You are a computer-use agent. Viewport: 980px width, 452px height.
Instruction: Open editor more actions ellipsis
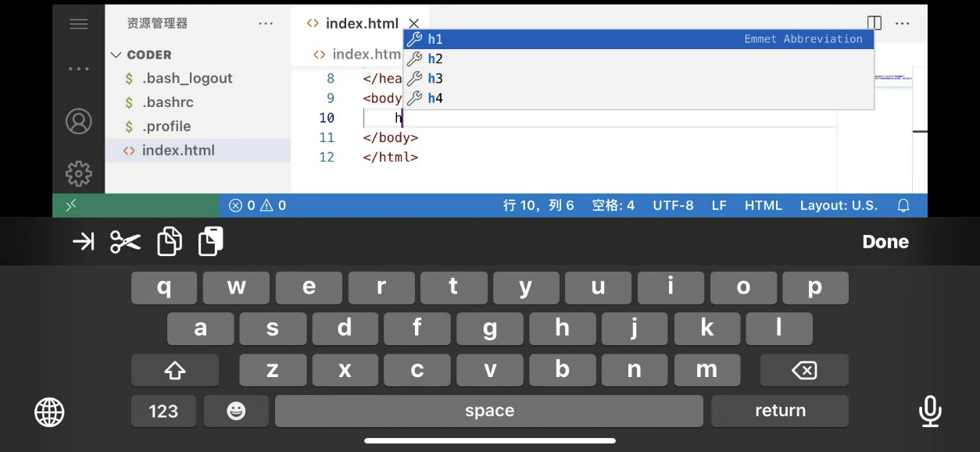903,23
